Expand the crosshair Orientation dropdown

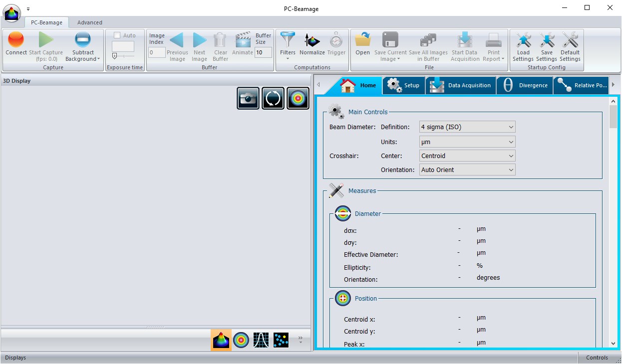coord(467,170)
